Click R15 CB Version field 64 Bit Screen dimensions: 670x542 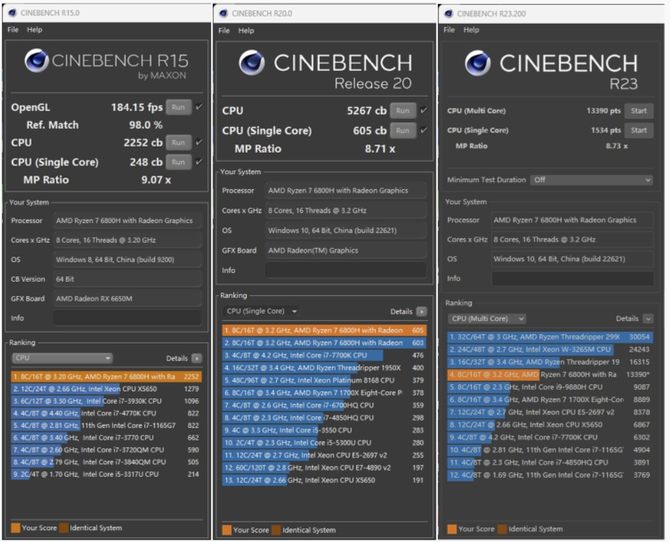[x=127, y=279]
